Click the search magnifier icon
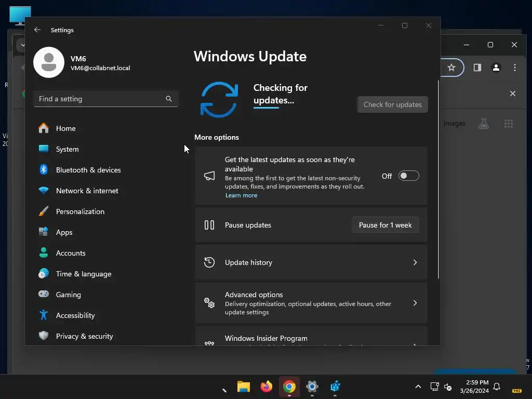532x399 pixels. coord(169,99)
